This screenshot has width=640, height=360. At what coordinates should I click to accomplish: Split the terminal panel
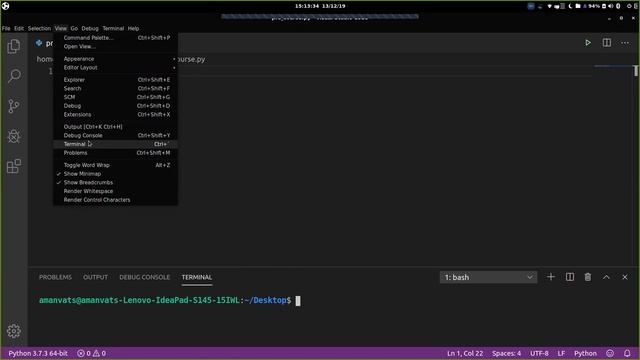coord(570,277)
